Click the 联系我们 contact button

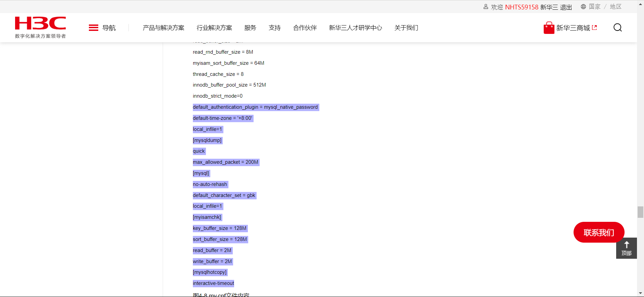(599, 232)
